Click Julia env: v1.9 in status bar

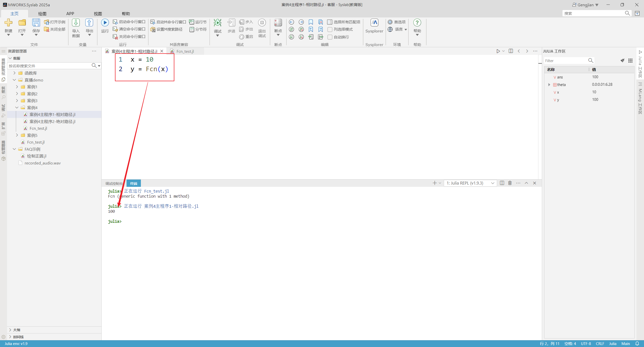tap(16, 343)
